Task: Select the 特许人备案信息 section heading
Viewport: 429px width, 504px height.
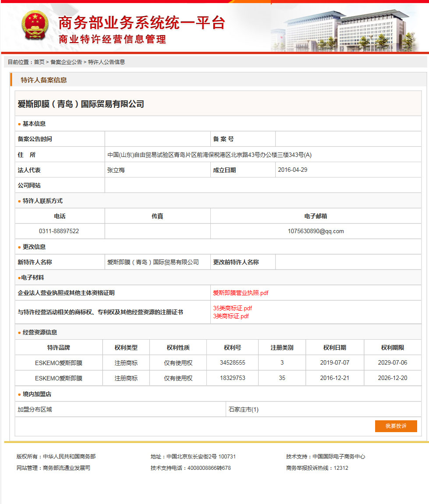Action: coord(44,80)
